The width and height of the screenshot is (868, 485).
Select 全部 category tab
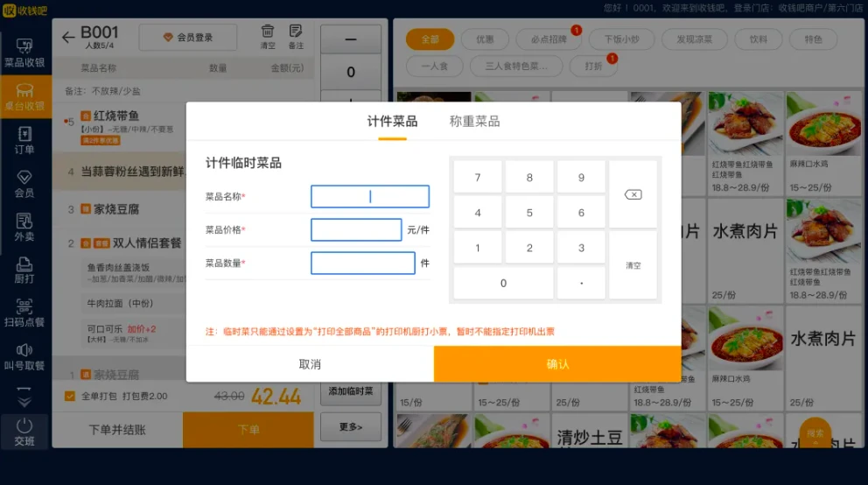click(x=430, y=39)
